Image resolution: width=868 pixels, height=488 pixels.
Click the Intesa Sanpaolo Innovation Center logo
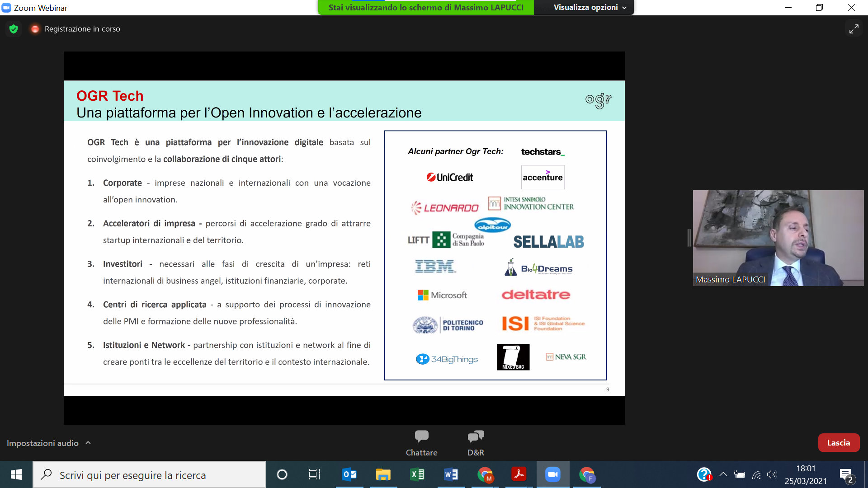click(531, 203)
